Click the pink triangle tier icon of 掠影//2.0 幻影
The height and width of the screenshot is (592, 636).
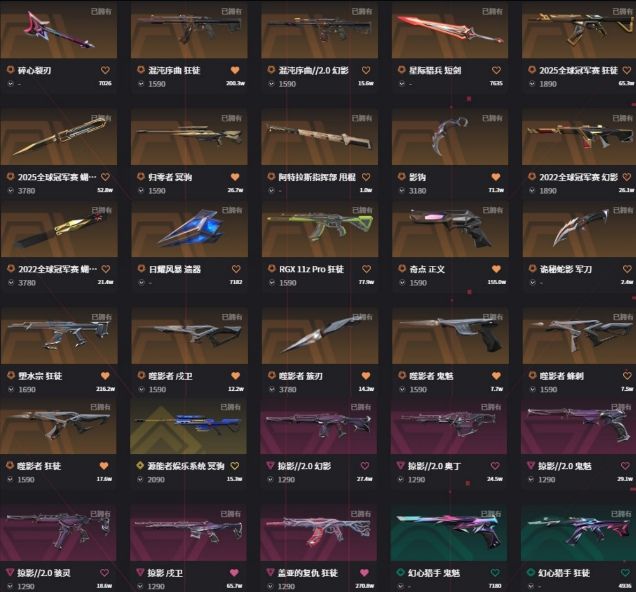click(x=270, y=465)
